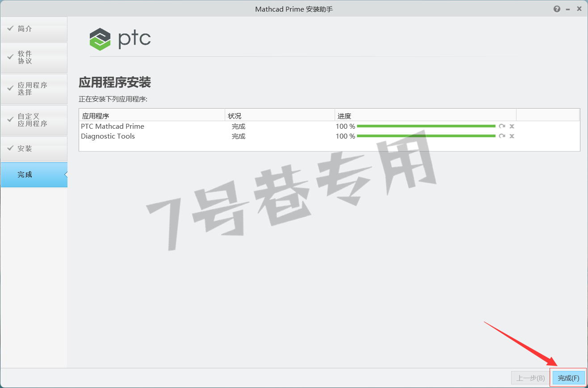Click the 正在安装下列应用程序 text
The image size is (588, 388).
pos(113,99)
